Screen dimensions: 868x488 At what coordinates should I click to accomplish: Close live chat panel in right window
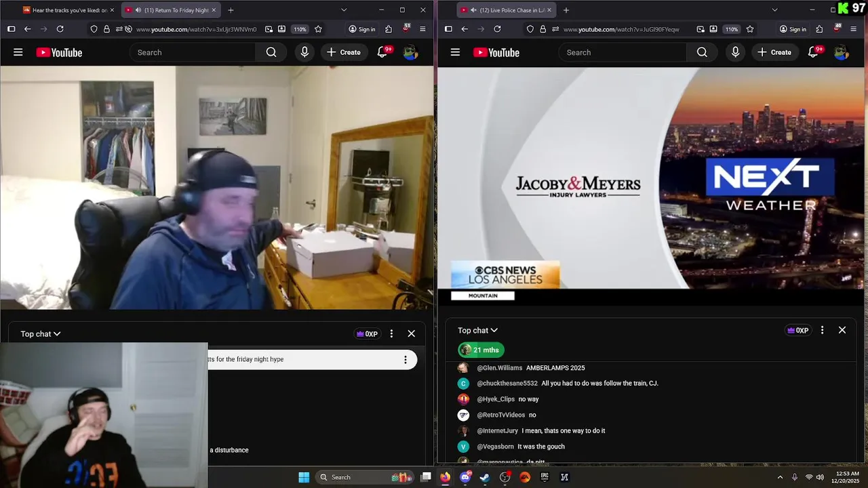click(842, 330)
